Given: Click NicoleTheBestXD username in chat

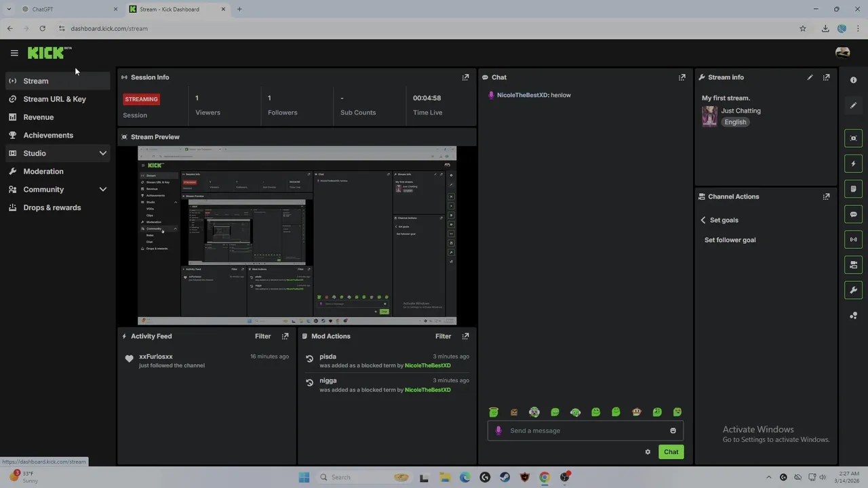Looking at the screenshot, I should pyautogui.click(x=522, y=95).
